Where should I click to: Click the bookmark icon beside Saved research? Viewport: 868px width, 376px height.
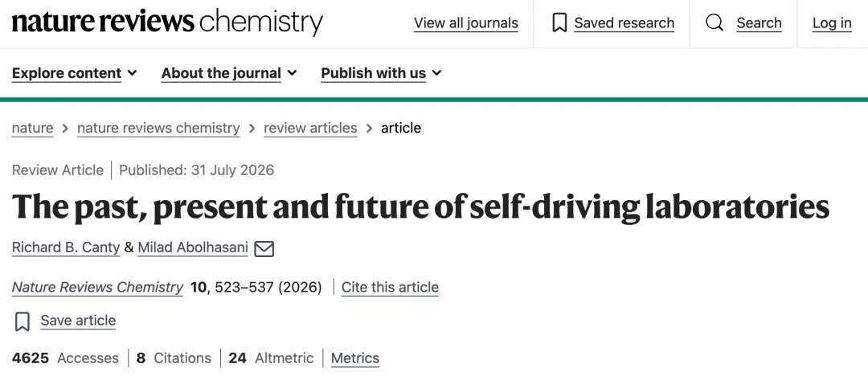pos(559,23)
